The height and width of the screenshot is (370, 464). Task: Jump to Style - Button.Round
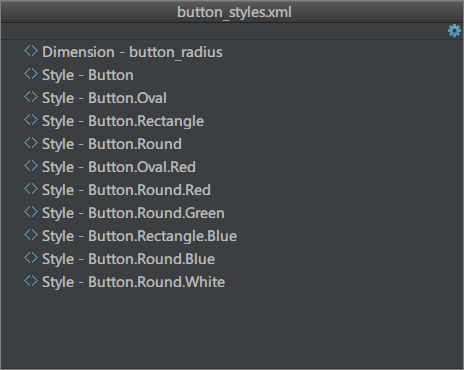click(x=112, y=144)
